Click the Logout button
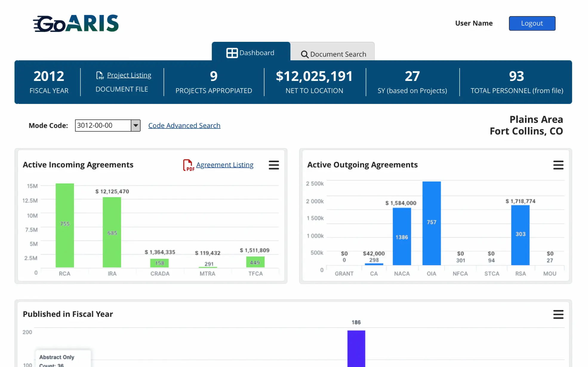 pyautogui.click(x=532, y=23)
